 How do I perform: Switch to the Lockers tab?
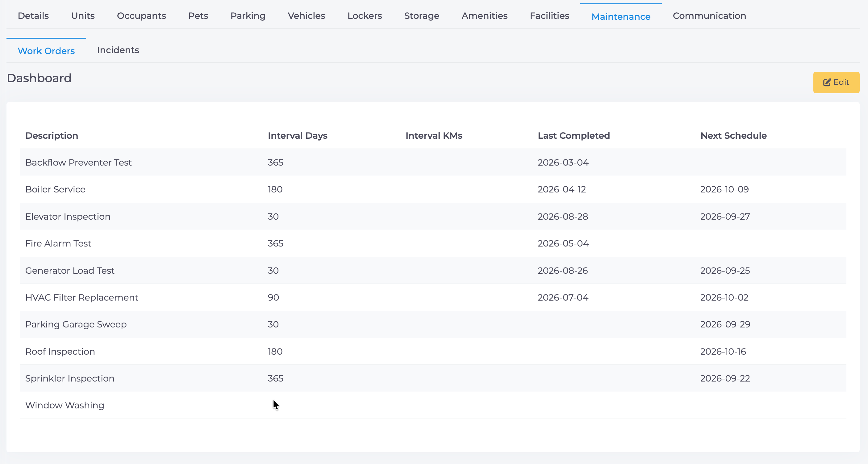point(365,16)
